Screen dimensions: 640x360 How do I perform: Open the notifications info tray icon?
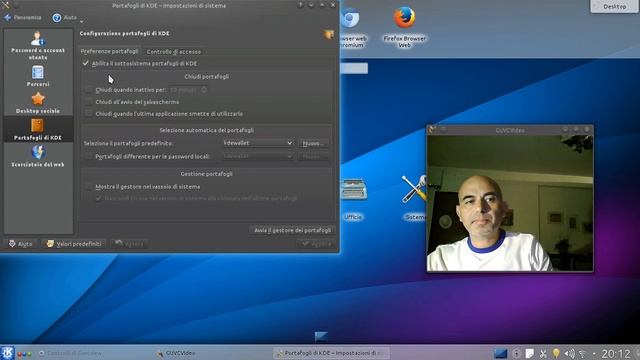coord(516,353)
